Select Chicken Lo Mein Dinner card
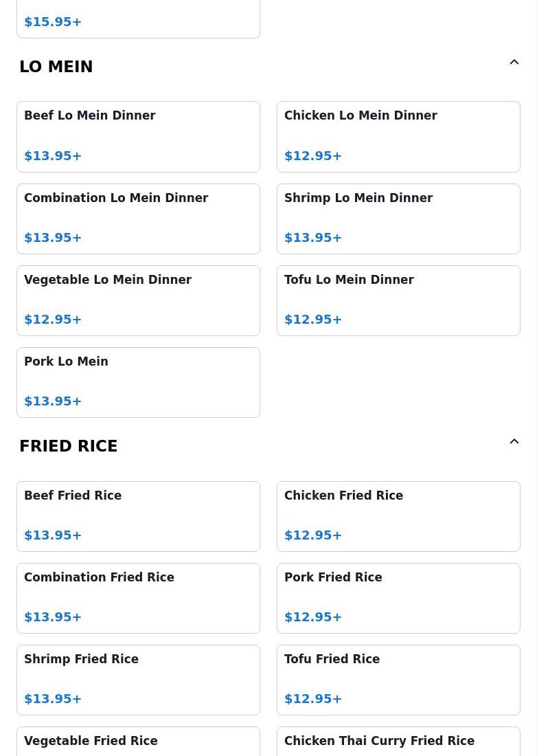 pyautogui.click(x=398, y=136)
